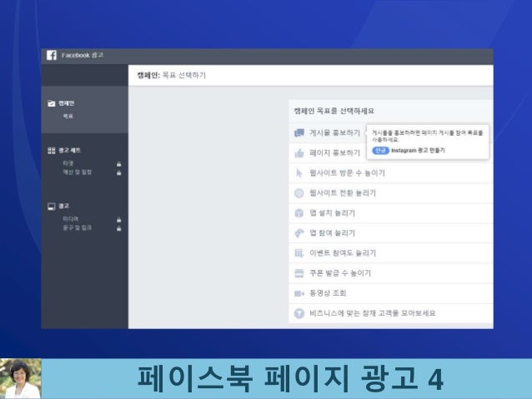532x399 pixels.
Task: Click the thumbs-up icon for 페이지 홍보하기
Action: [299, 153]
